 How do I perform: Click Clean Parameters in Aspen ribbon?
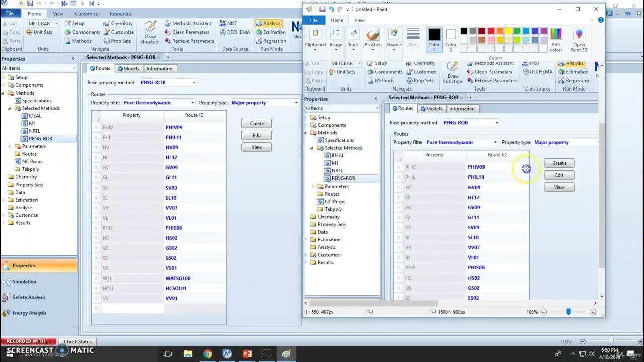(x=186, y=32)
